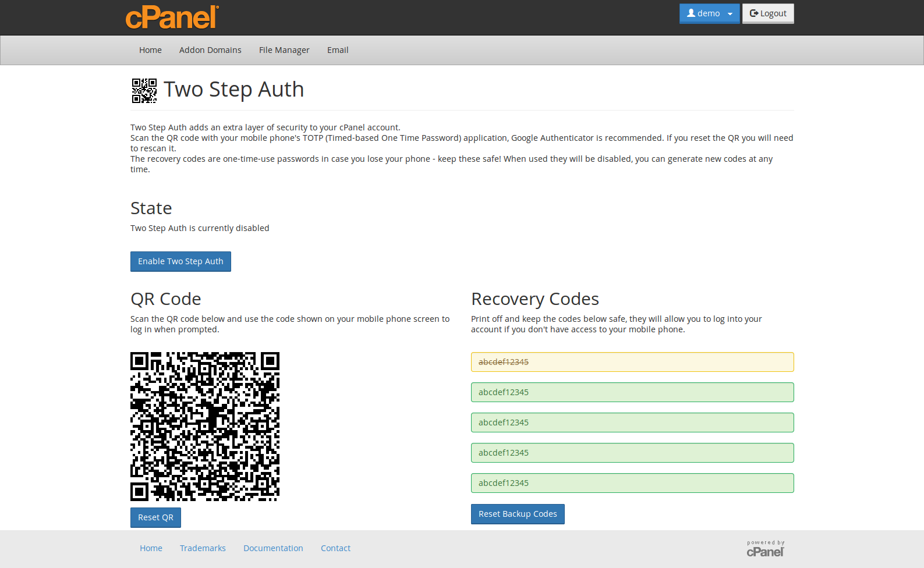Click the Two Step Auth page heading
Screen dimensions: 924x568
click(233, 90)
